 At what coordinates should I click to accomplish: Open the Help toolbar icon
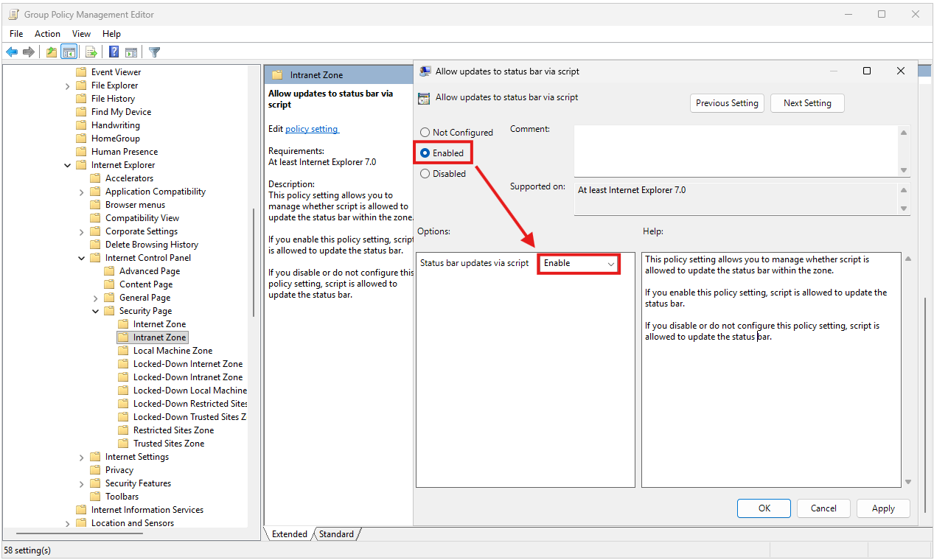coord(114,52)
